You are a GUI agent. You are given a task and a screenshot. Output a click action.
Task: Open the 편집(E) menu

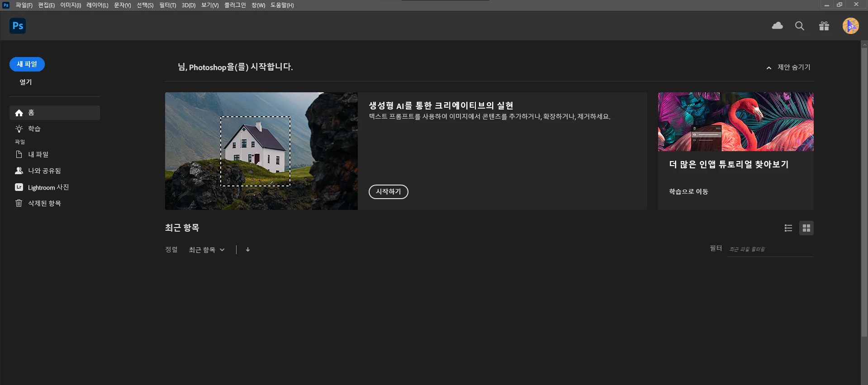[46, 5]
